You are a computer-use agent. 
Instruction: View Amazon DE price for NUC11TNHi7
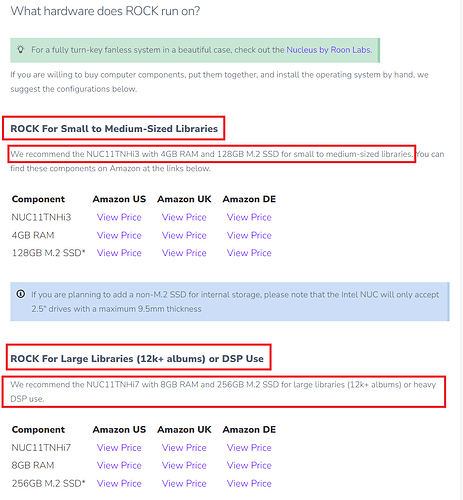[x=249, y=448]
